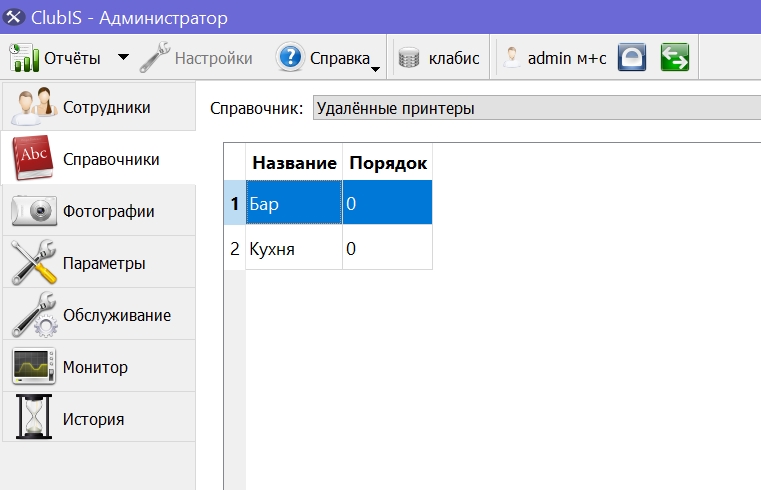761x490 pixels.
Task: Click the клабис toolbar label
Action: tap(454, 58)
